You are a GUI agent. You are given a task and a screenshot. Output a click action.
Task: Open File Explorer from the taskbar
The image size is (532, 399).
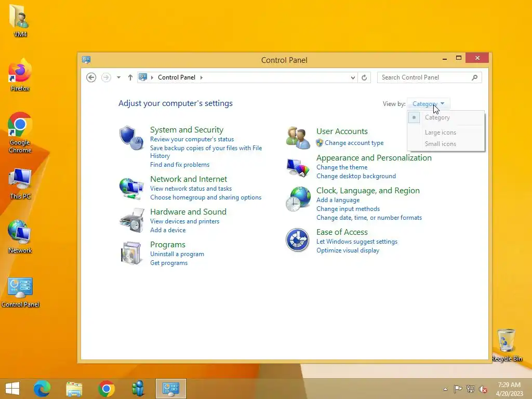click(x=74, y=389)
